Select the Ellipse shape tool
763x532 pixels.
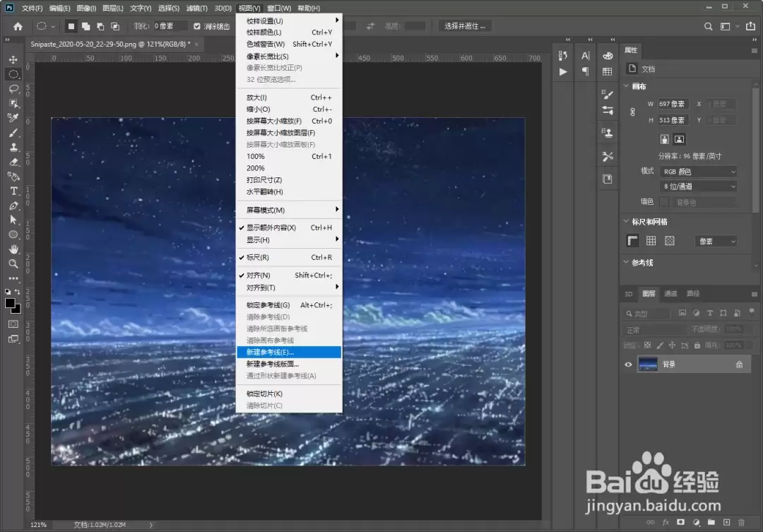(13, 235)
